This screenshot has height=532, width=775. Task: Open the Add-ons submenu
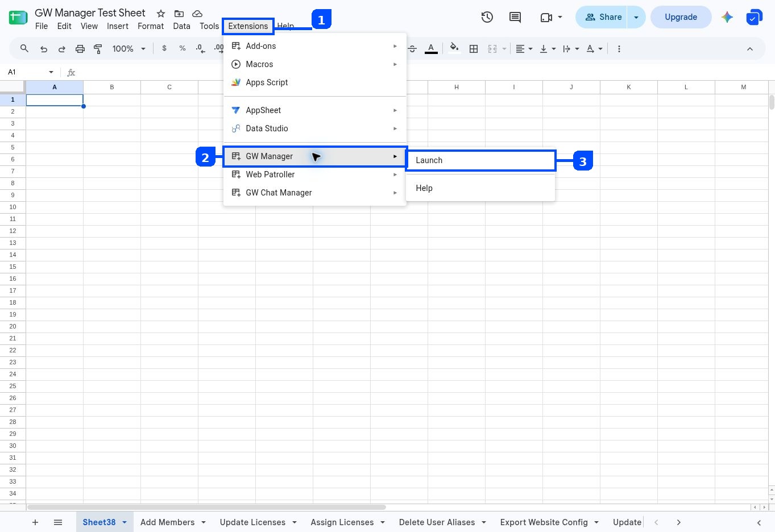315,46
